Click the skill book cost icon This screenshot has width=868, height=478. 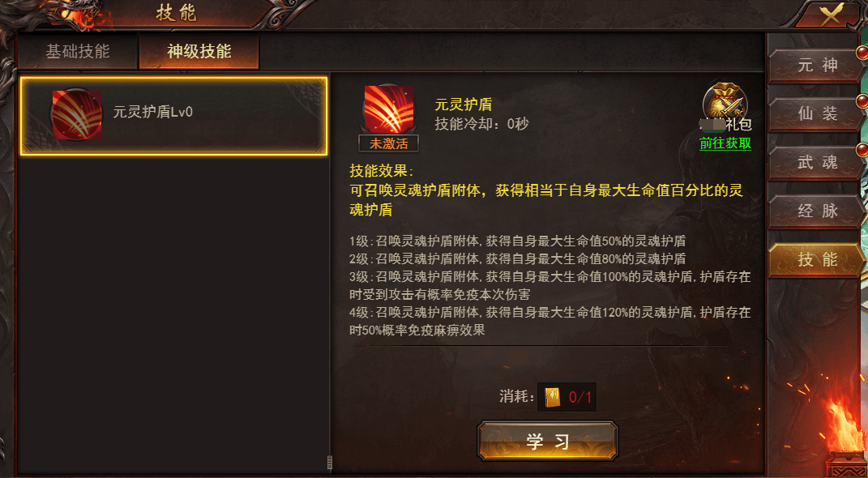tap(553, 397)
